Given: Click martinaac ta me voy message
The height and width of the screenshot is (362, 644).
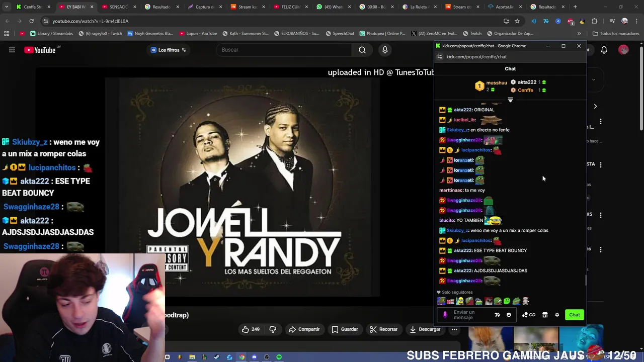Looking at the screenshot, I should point(462,190).
